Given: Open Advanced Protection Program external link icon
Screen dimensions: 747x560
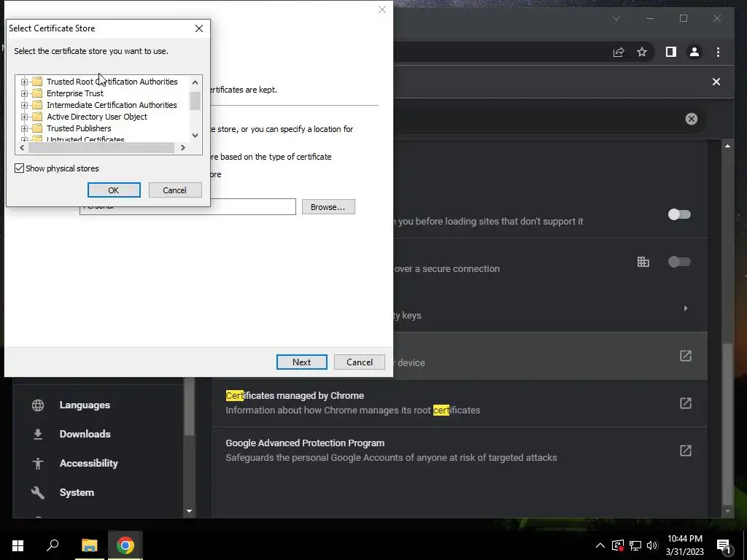Looking at the screenshot, I should [x=686, y=450].
